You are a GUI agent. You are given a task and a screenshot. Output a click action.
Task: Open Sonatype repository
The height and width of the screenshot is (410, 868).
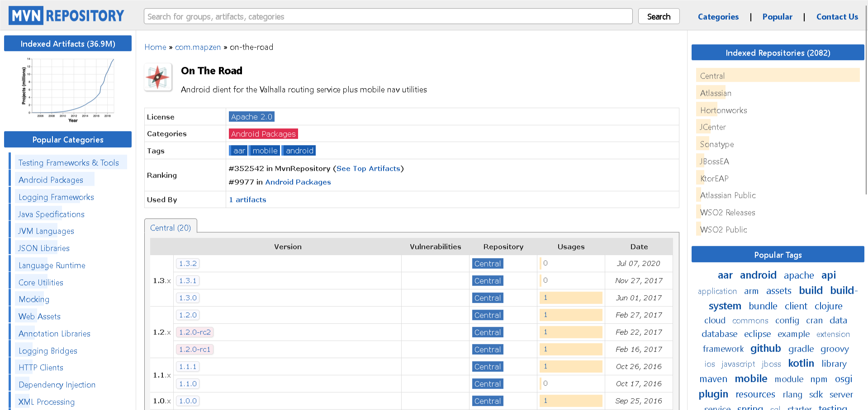pos(717,144)
